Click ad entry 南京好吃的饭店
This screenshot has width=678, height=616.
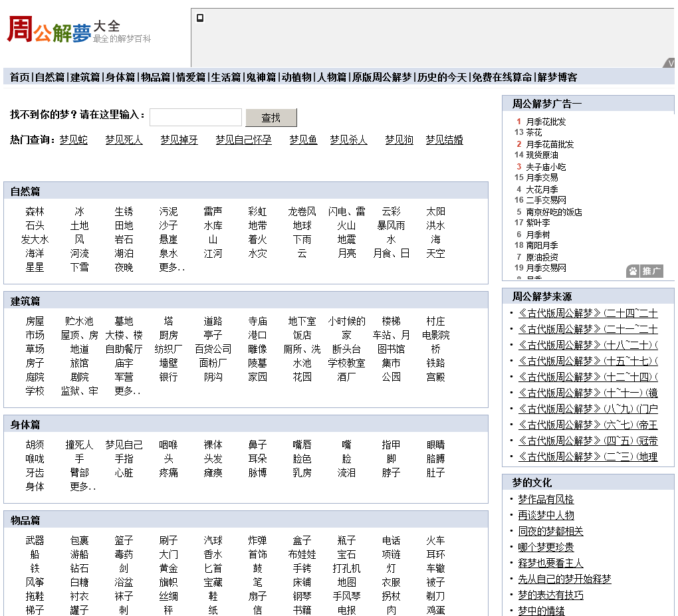(554, 212)
